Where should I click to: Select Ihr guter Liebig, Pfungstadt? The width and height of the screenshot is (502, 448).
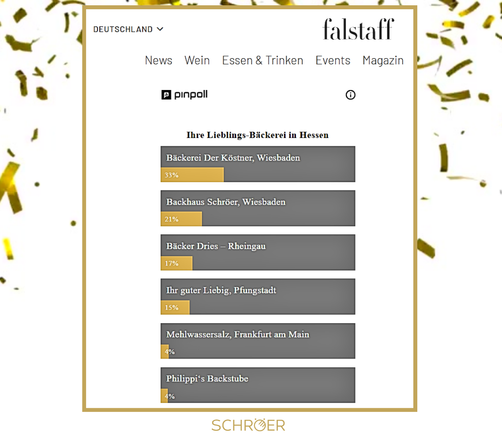[258, 297]
